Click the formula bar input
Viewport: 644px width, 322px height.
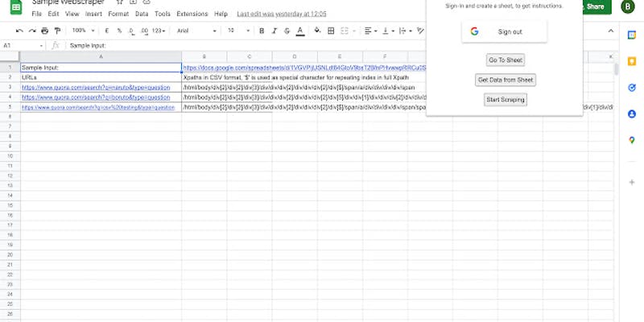point(246,46)
